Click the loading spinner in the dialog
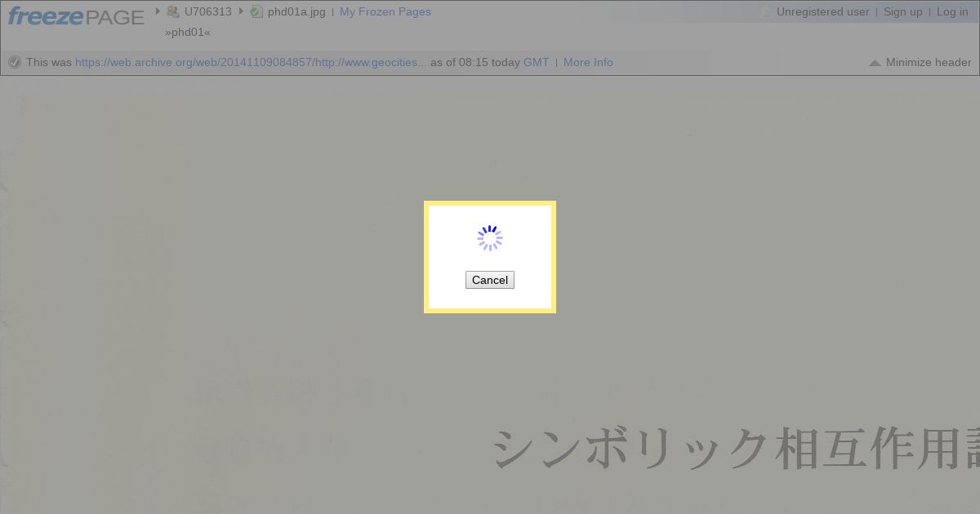This screenshot has width=980, height=514. [490, 238]
